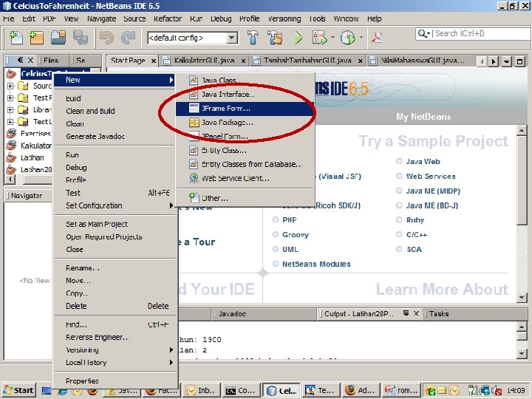This screenshot has height=399, width=532.
Task: Click the Firefox taskbar button
Action: [x=359, y=390]
